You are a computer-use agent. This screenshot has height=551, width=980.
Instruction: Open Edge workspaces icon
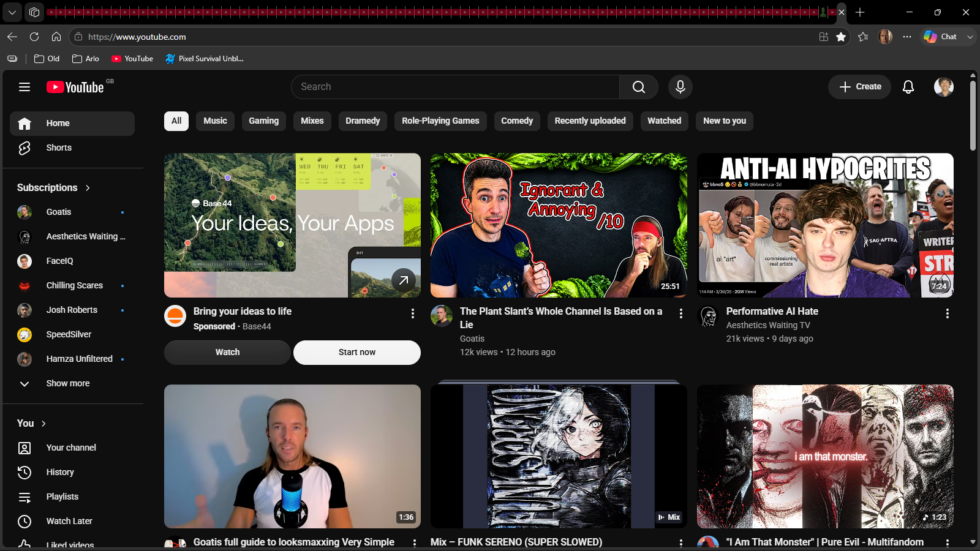coord(34,12)
